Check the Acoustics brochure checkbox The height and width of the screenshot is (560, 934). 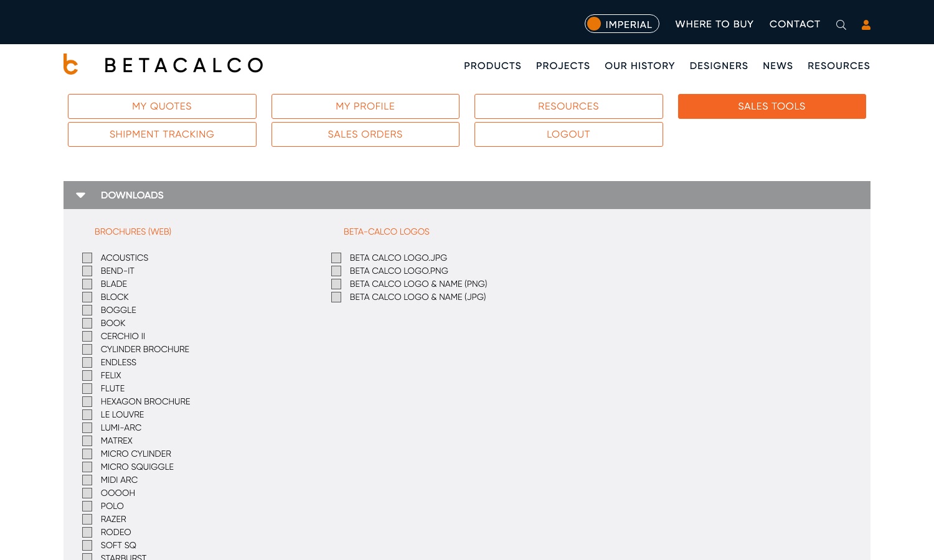tap(87, 258)
